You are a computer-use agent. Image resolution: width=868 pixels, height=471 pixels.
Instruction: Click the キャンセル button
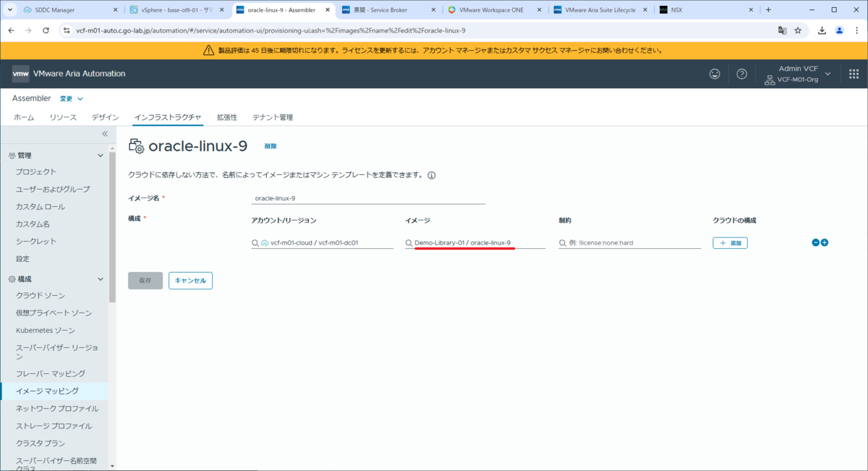pyautogui.click(x=190, y=281)
